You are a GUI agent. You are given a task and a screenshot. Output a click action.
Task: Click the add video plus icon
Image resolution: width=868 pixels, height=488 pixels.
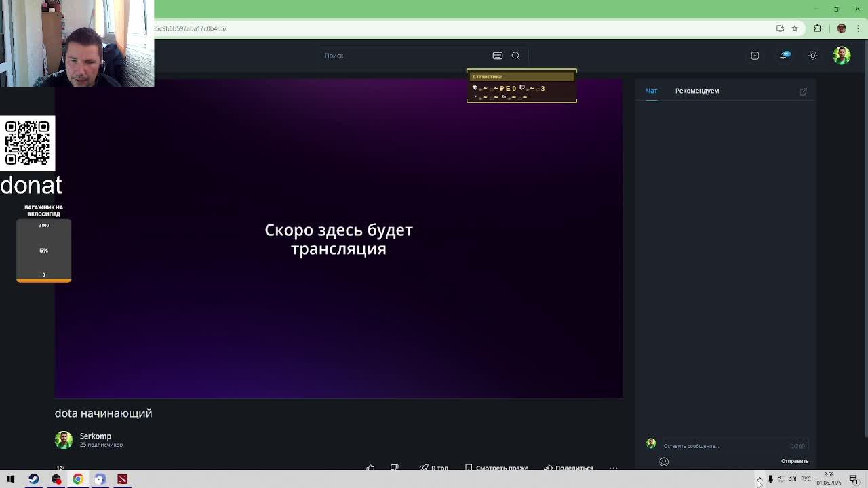coord(755,56)
